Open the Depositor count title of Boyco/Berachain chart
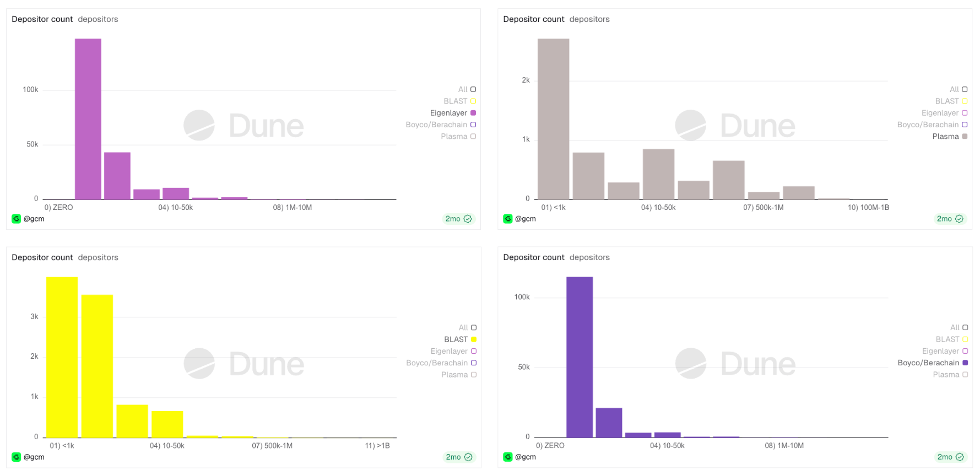Image resolution: width=980 pixels, height=475 pixels. 533,257
